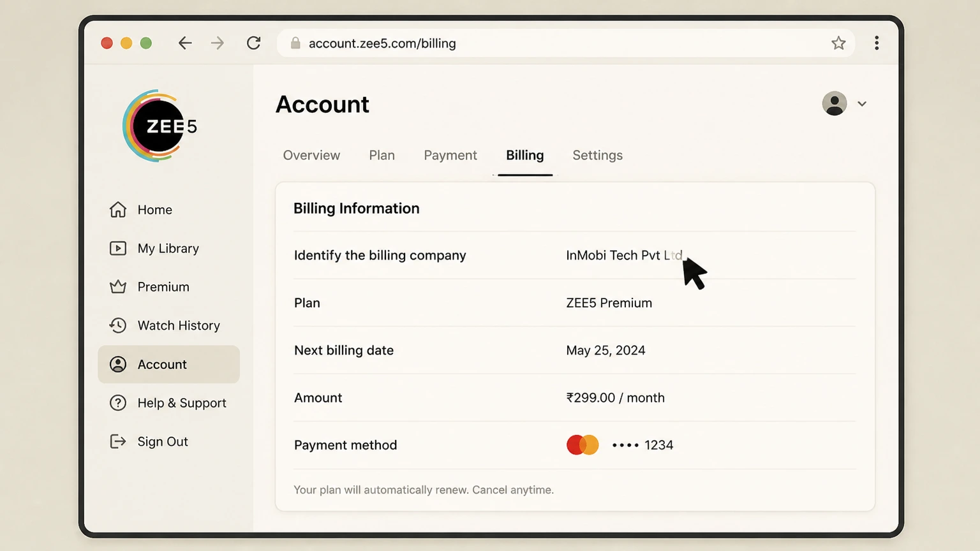
Task: Click the browser forward arrow
Action: (x=218, y=43)
